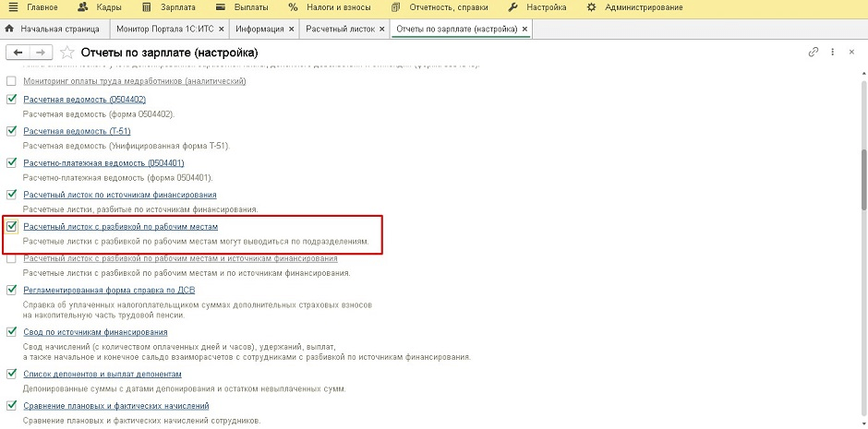Uncheck Сравнение плановых и фактических начислений checkbox

11,405
